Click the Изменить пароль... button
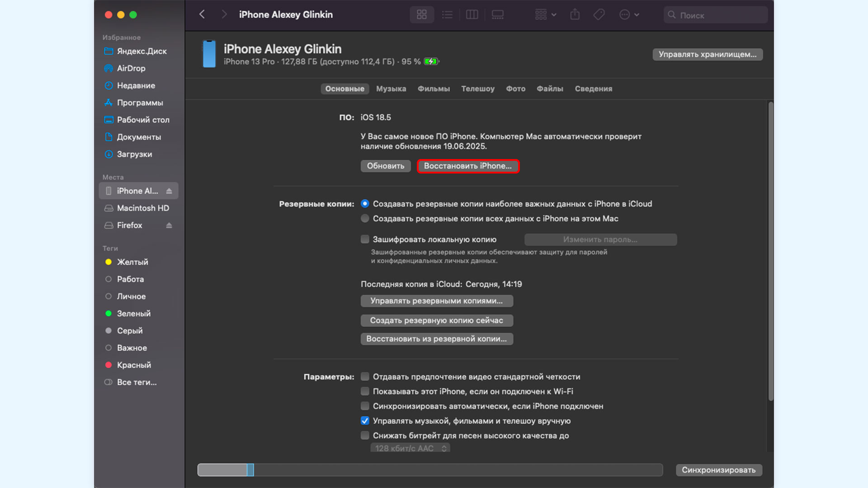This screenshot has width=868, height=488. (600, 239)
